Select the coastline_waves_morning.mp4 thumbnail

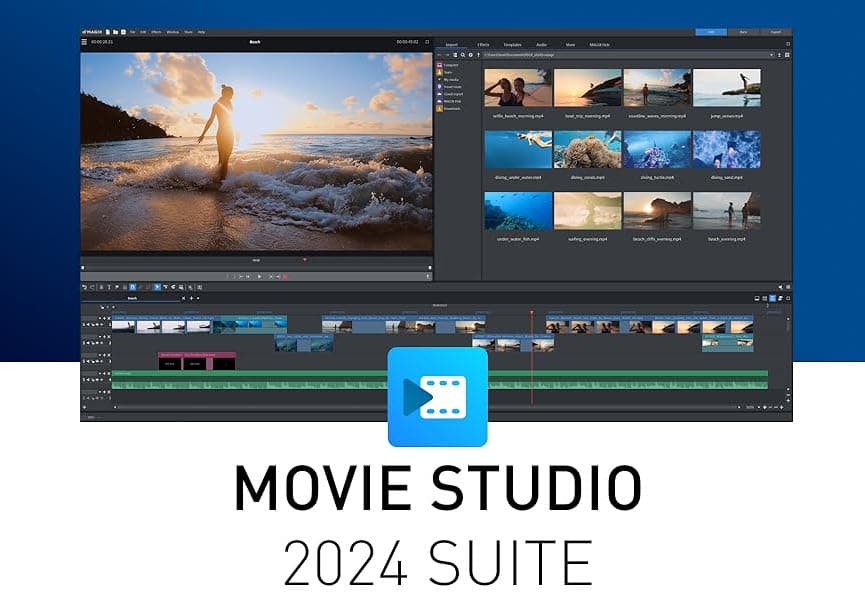click(657, 88)
